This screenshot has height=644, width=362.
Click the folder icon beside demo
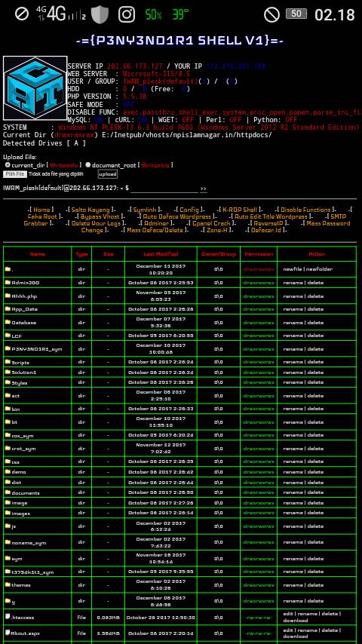[x=8, y=472]
